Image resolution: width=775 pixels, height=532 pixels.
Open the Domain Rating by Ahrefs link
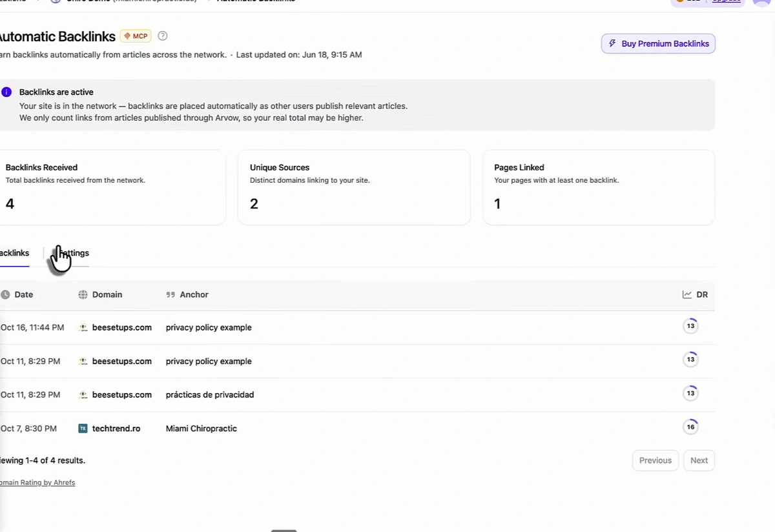click(x=37, y=482)
